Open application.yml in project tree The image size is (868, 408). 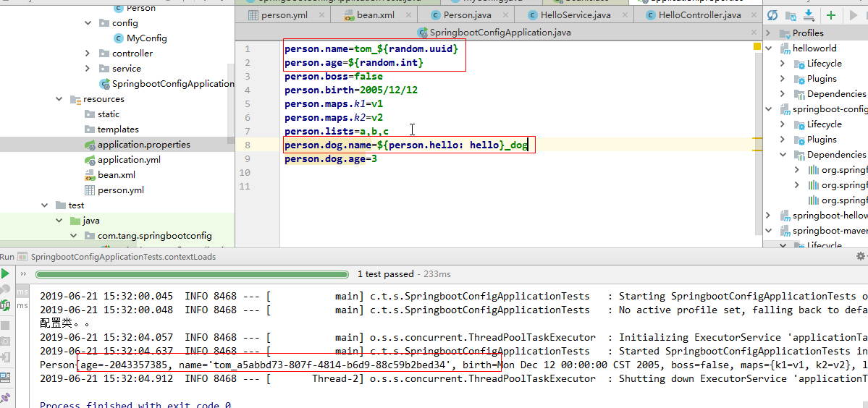(x=122, y=160)
